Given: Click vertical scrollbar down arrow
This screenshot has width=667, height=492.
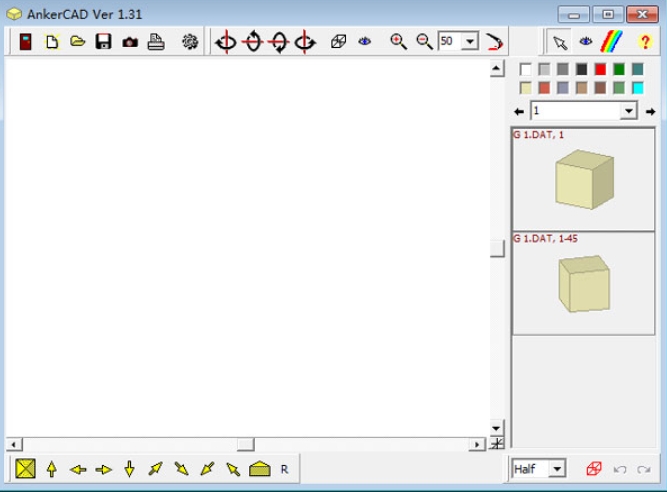Looking at the screenshot, I should pyautogui.click(x=496, y=428).
